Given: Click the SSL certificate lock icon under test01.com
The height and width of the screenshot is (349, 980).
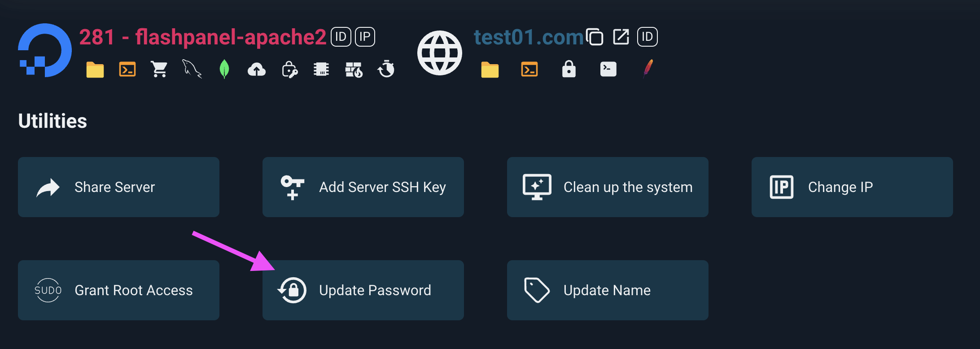Looking at the screenshot, I should coord(569,70).
